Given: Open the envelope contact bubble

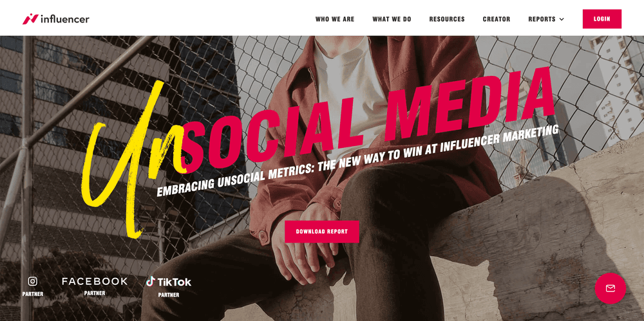Looking at the screenshot, I should 611,288.
